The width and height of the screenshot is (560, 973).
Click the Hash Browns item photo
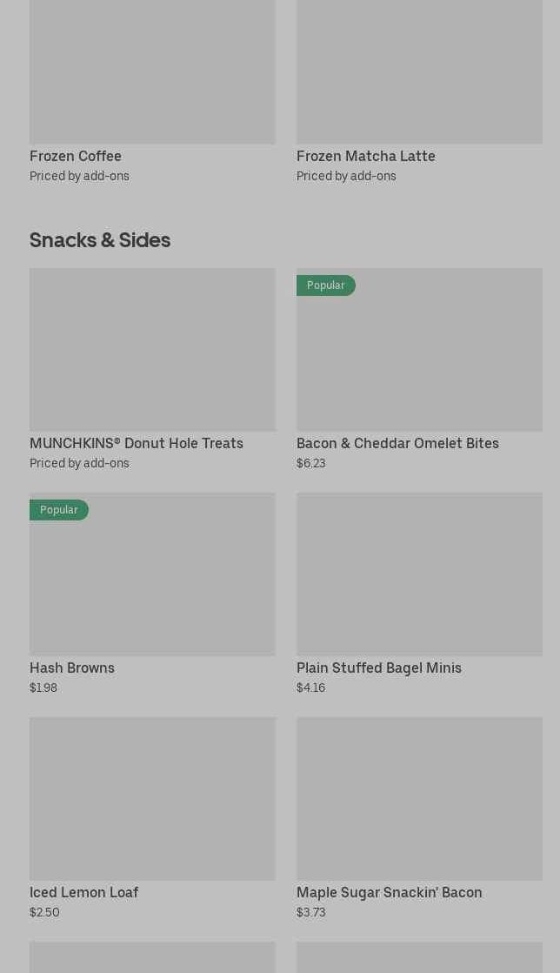pos(152,581)
